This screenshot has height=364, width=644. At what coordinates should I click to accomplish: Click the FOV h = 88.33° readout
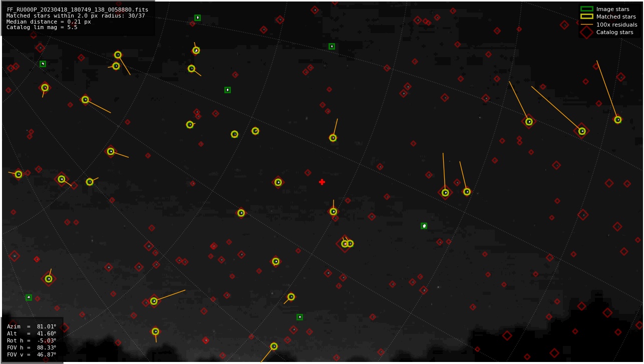click(32, 347)
